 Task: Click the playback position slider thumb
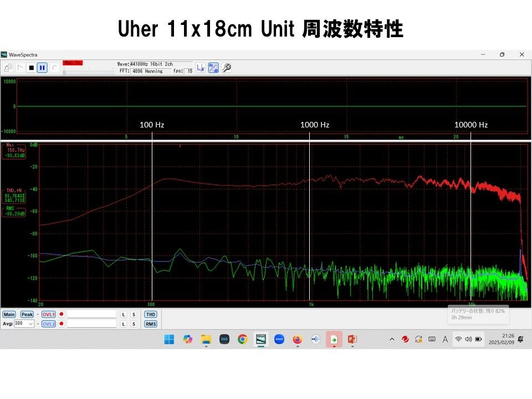(x=64, y=72)
